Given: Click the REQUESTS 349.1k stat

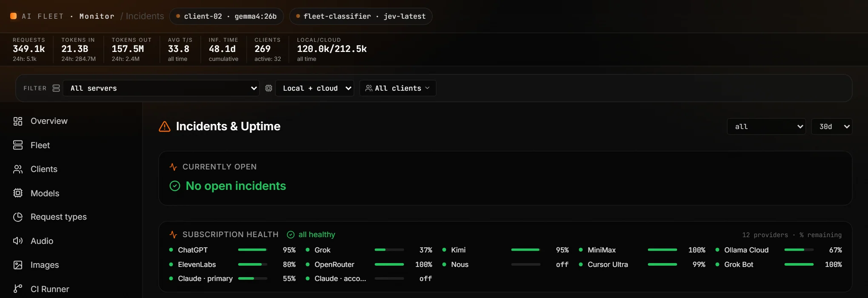Looking at the screenshot, I should [x=29, y=49].
